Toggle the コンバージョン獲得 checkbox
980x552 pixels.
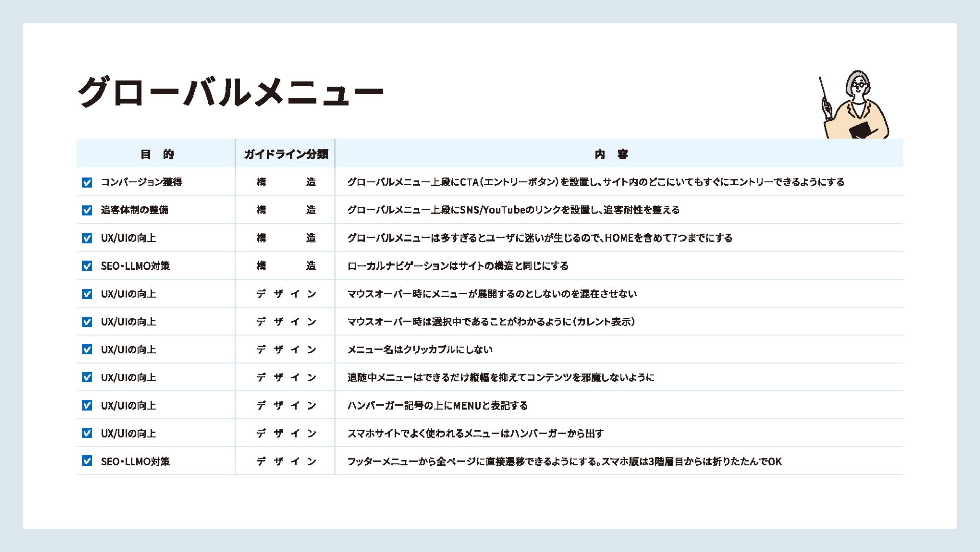(87, 182)
